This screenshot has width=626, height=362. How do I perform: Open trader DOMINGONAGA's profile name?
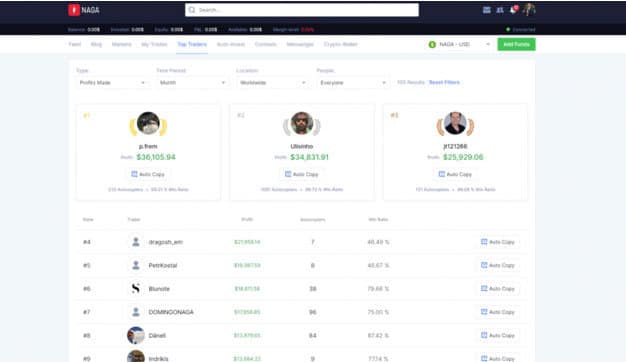point(171,312)
